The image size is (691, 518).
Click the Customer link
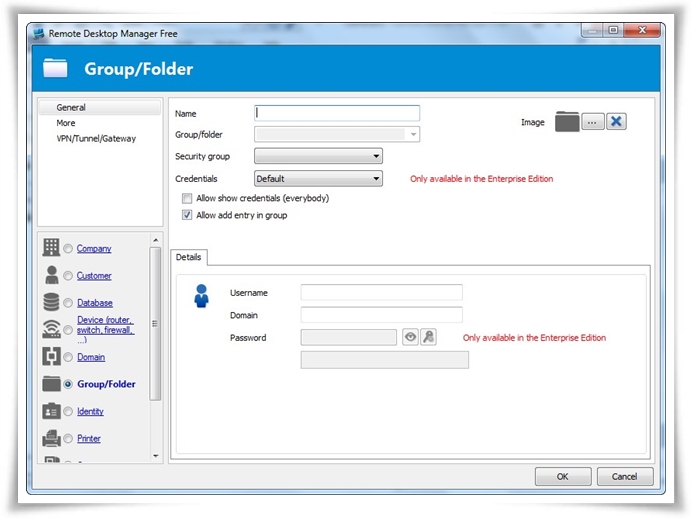click(x=94, y=276)
